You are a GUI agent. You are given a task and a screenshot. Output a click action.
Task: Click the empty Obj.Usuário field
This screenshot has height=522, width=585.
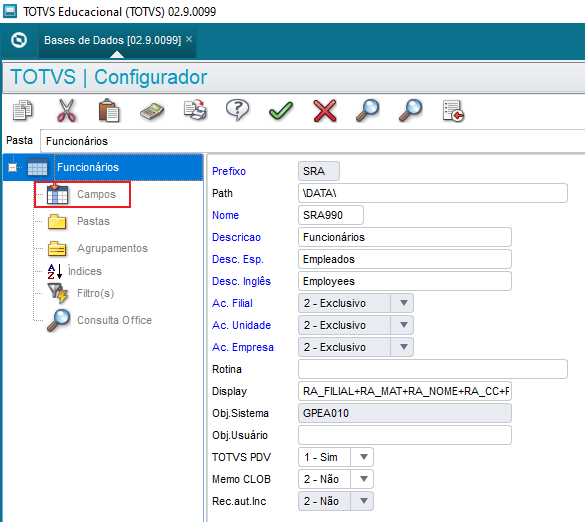point(405,435)
